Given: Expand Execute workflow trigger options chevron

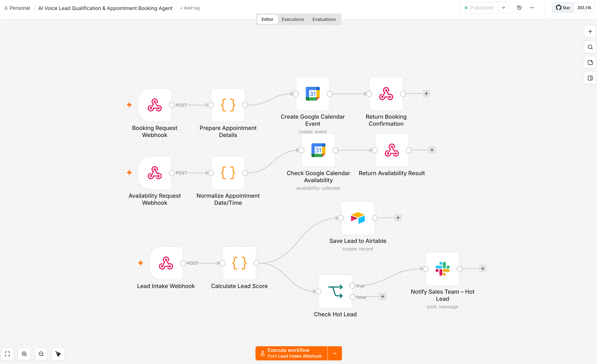Looking at the screenshot, I should (x=335, y=353).
